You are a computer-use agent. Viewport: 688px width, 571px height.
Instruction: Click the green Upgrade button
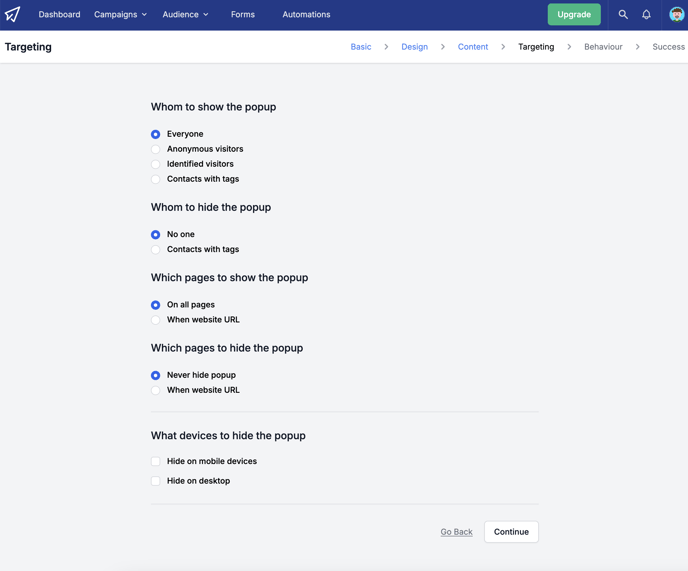point(574,14)
